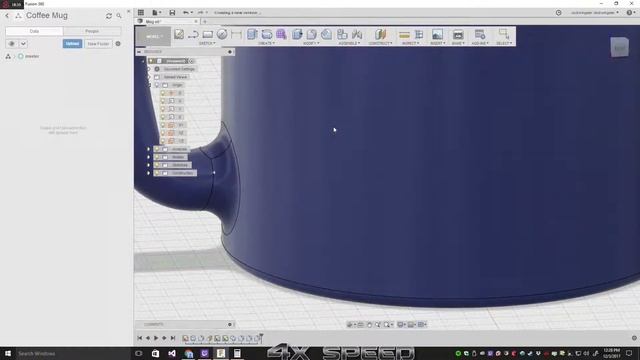Toggle visibility bulb of Origin folder
Image resolution: width=640 pixels, height=360 pixels.
(157, 85)
